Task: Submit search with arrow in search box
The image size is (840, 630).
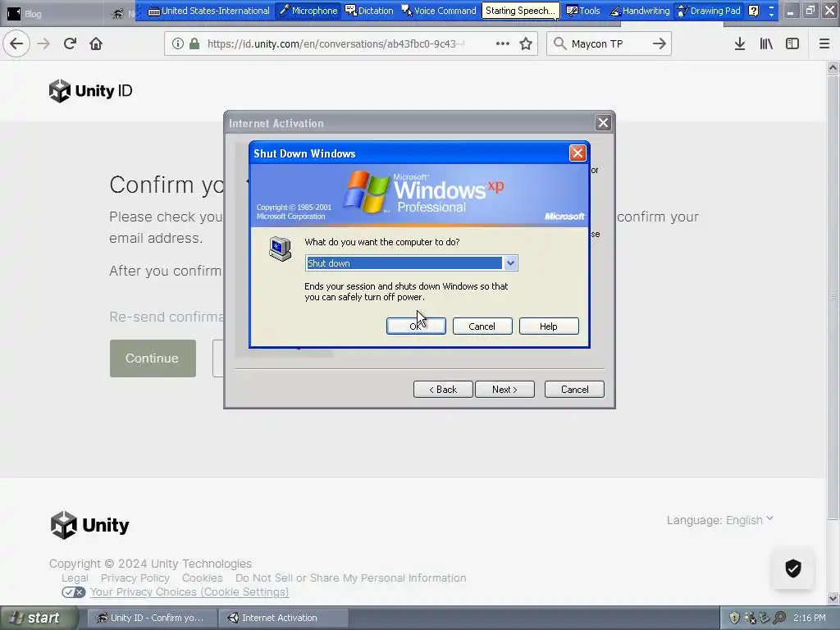Action: click(659, 43)
